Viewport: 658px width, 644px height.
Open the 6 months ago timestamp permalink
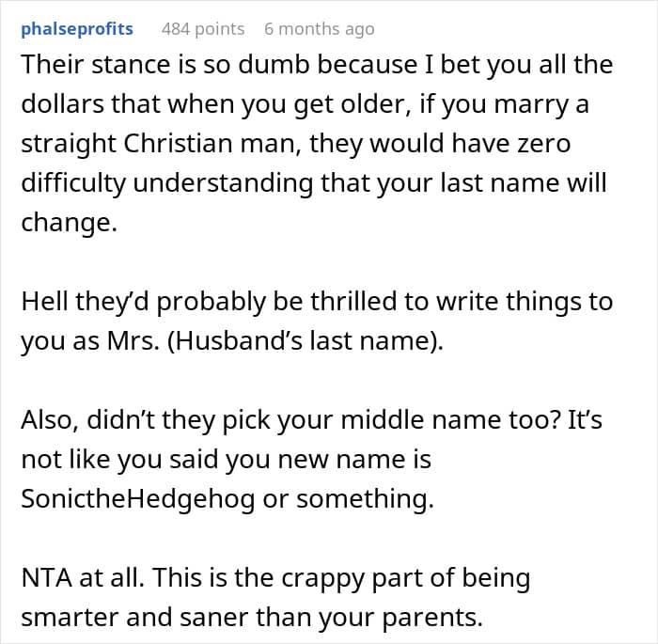point(320,29)
